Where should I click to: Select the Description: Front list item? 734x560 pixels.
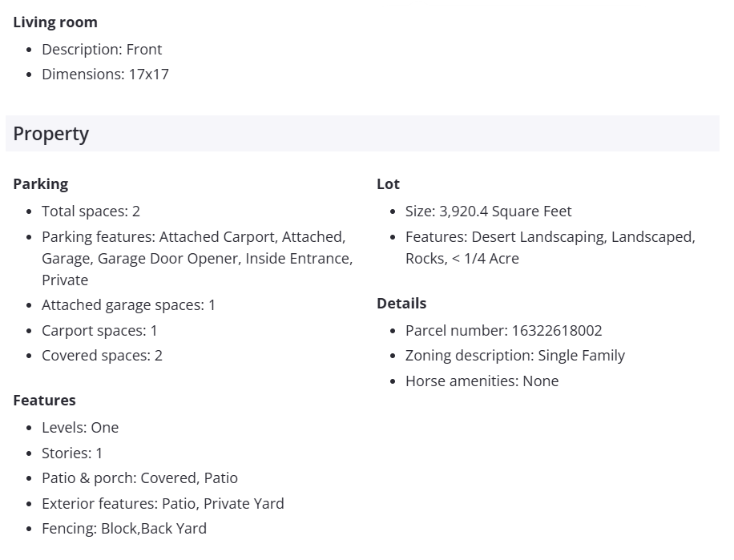click(102, 50)
